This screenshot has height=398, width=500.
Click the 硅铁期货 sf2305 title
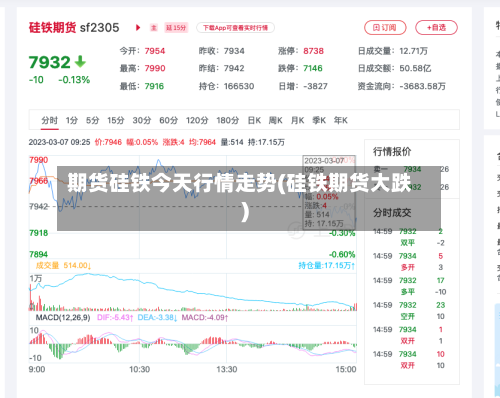click(74, 28)
